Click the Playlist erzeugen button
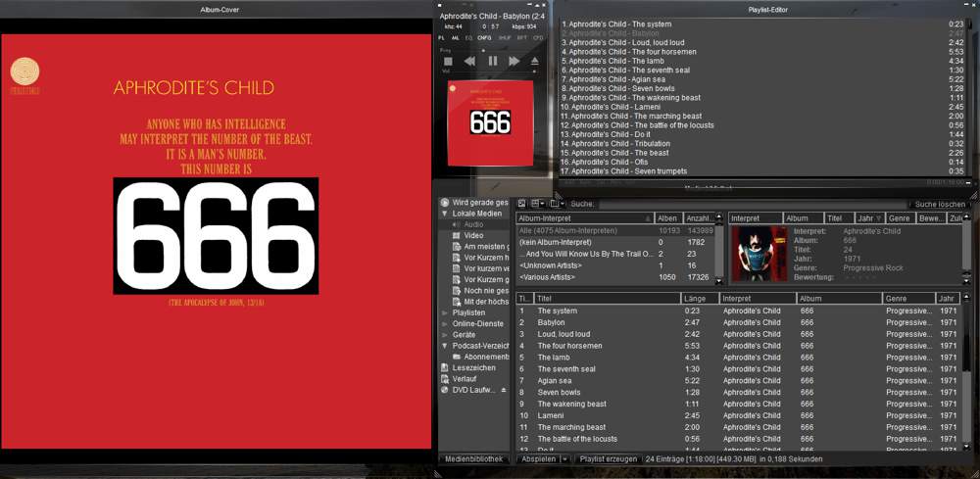Screen dimensions: 980x479 pyautogui.click(x=608, y=458)
